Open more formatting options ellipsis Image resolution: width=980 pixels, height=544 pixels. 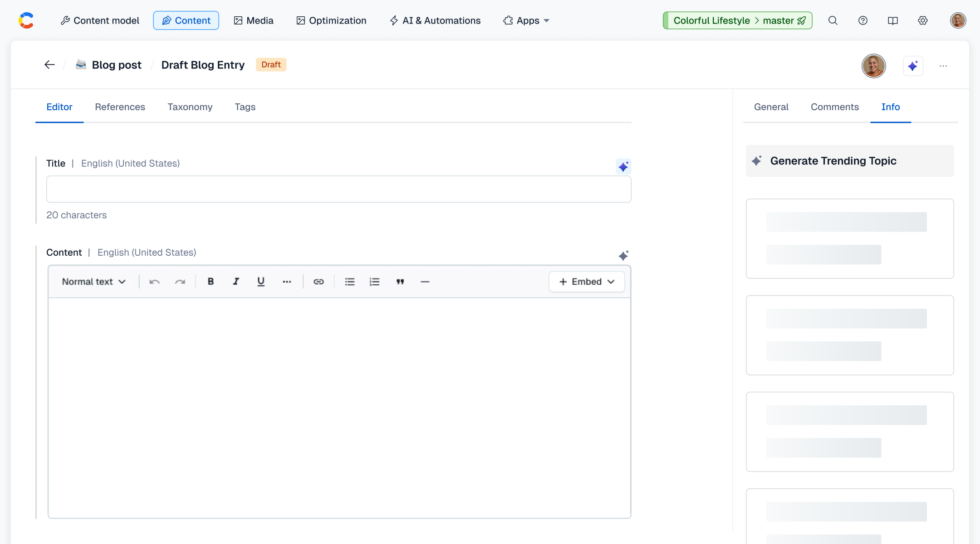287,282
